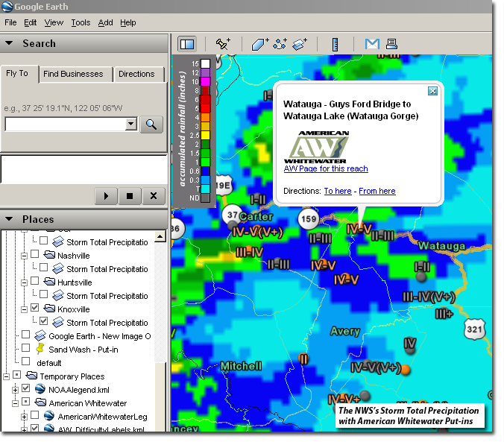Viewport: 504px width, 442px height.
Task: Open the Tools menu
Action: click(x=81, y=22)
